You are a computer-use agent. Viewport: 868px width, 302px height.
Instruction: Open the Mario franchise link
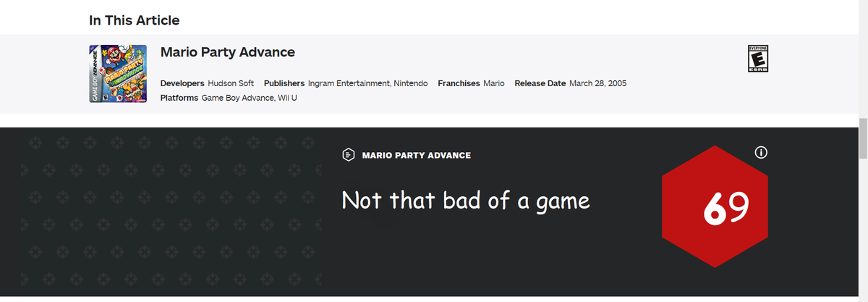494,83
